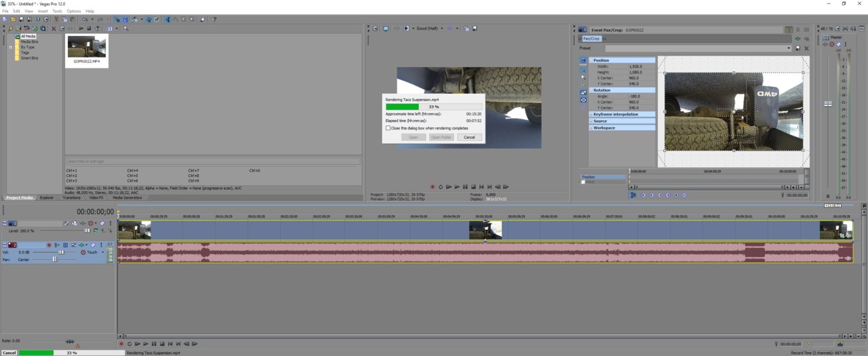Click the Save project icon
Viewport: 868px width, 356px height.
(x=21, y=19)
